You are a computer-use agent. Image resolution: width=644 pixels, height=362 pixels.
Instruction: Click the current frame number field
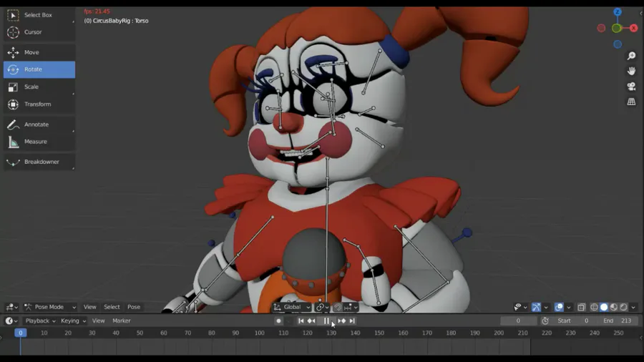coord(518,321)
